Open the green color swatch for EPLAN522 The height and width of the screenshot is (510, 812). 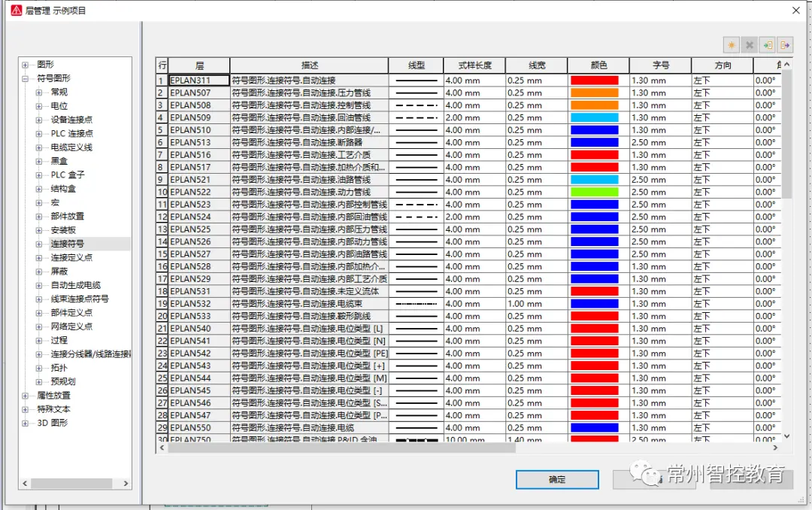[x=595, y=192]
